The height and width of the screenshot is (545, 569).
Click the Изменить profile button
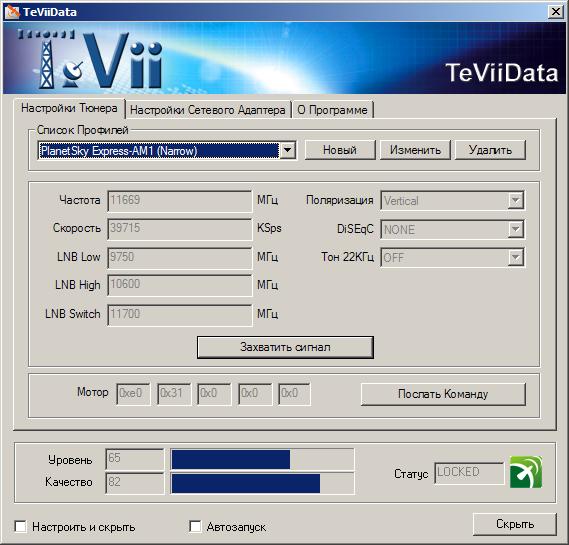point(415,150)
